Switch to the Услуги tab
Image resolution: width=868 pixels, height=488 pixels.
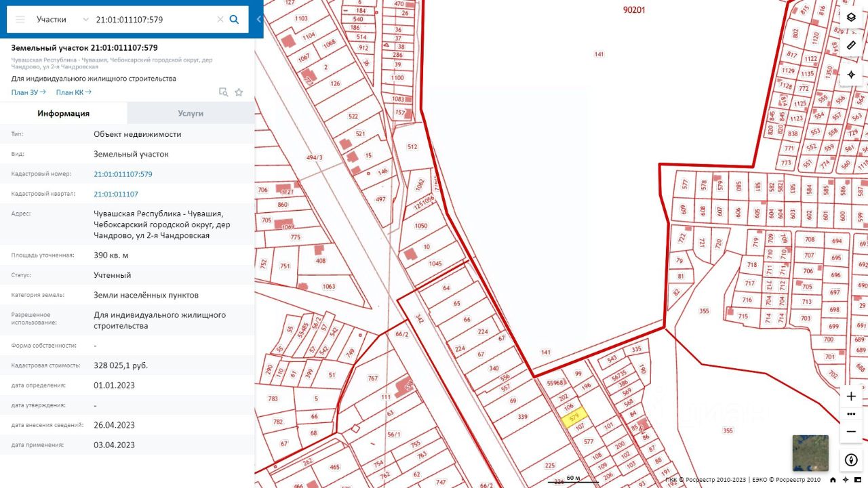point(191,113)
